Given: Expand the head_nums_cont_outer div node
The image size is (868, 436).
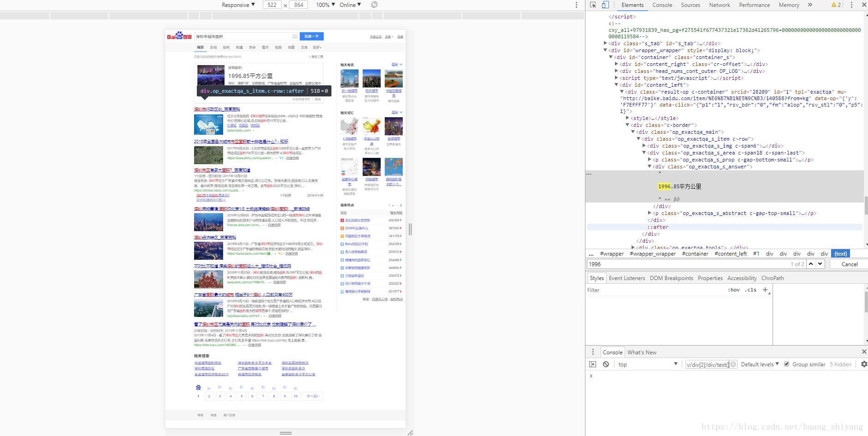Looking at the screenshot, I should coord(616,71).
